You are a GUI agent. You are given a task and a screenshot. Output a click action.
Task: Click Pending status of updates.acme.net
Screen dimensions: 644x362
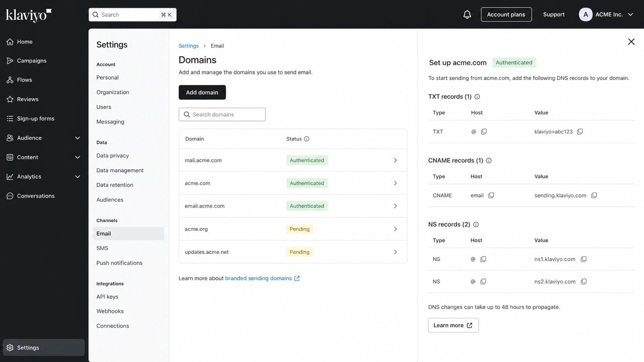click(x=299, y=252)
